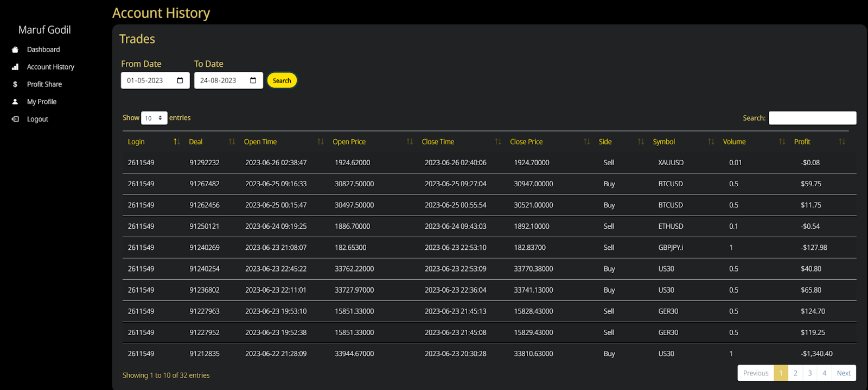Viewport: 868px width, 390px height.
Task: Click the Symbol column header
Action: click(x=664, y=142)
